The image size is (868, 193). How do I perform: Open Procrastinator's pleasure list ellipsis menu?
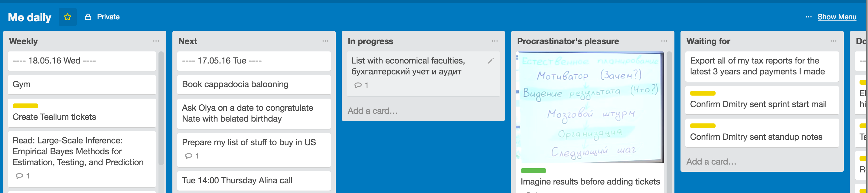pyautogui.click(x=664, y=41)
